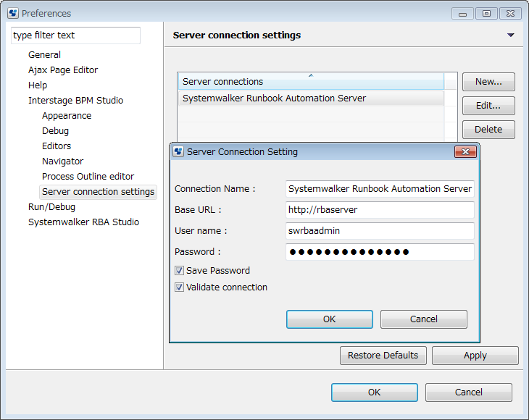
Task: Open Appearance preferences page
Action: coord(67,116)
